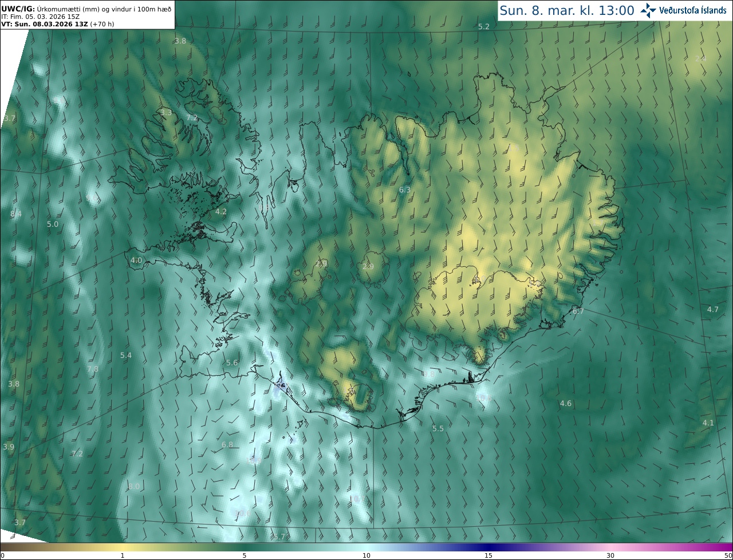Click the "30" tick label on the color scale
The height and width of the screenshot is (560, 733).
pyautogui.click(x=610, y=555)
